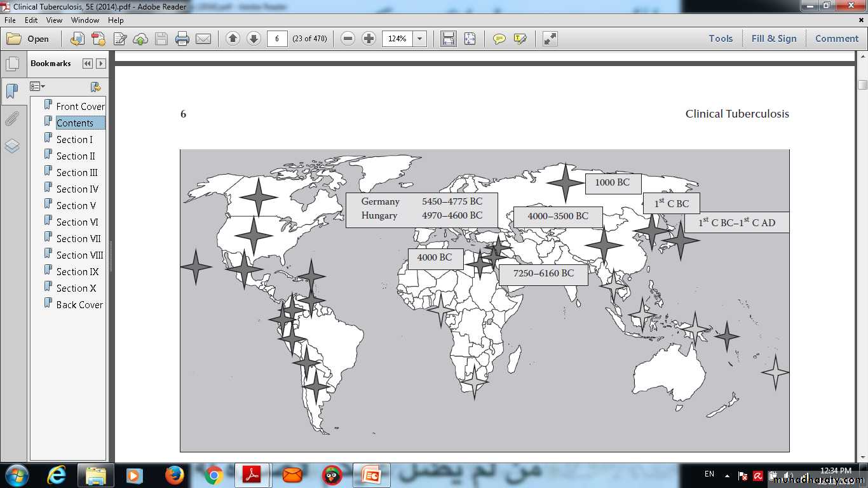Open the zoom level dropdown

pyautogui.click(x=419, y=39)
